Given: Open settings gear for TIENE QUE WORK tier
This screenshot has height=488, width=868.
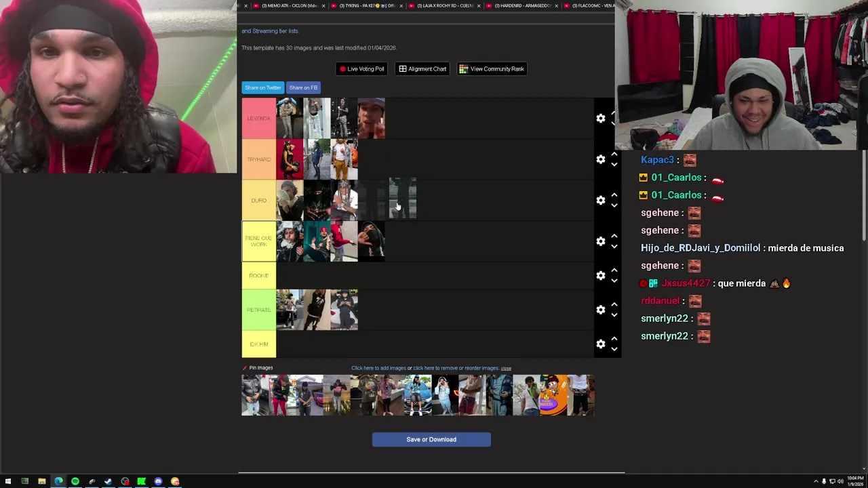Looking at the screenshot, I should pyautogui.click(x=601, y=241).
